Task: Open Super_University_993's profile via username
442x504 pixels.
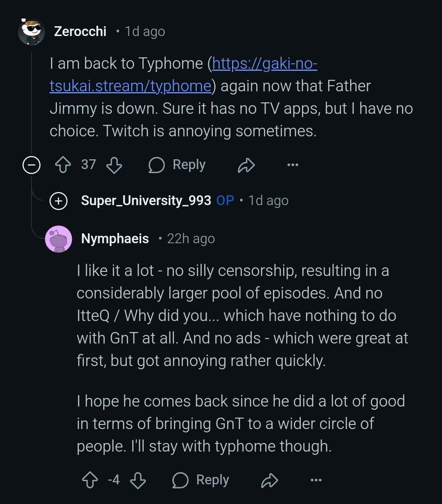Action: click(x=146, y=201)
